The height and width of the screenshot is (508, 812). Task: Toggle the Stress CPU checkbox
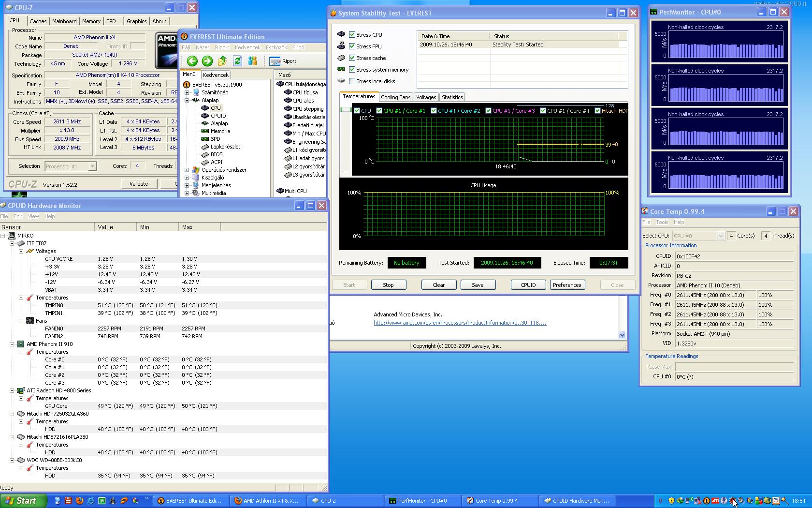coord(352,34)
